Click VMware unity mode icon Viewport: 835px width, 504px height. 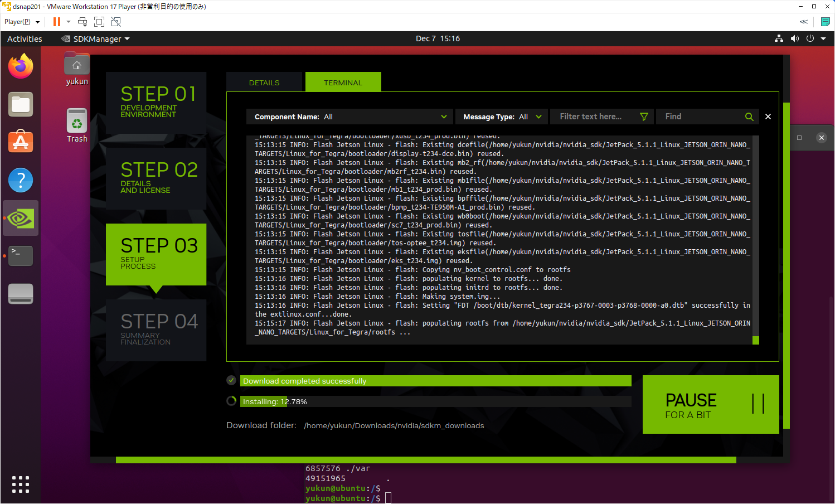pos(116,22)
